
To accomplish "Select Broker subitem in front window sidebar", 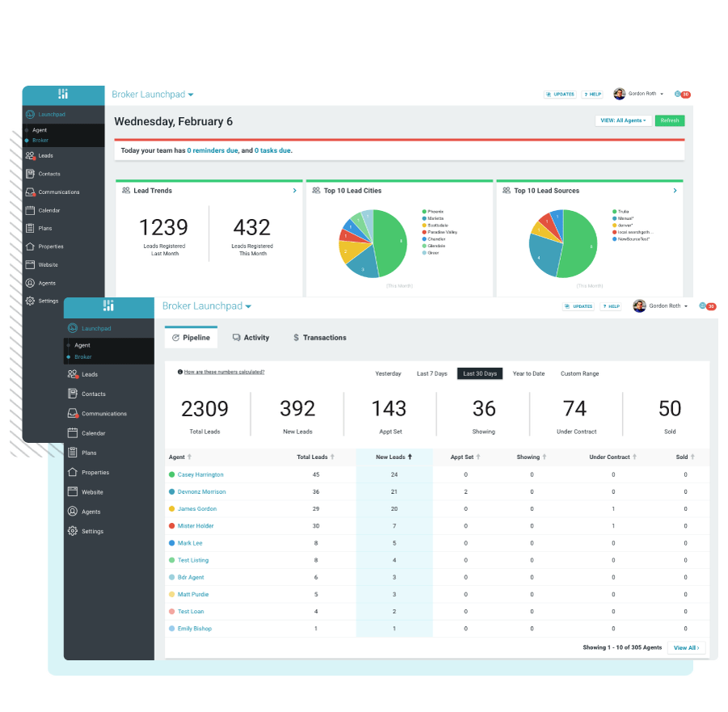I will click(x=83, y=356).
